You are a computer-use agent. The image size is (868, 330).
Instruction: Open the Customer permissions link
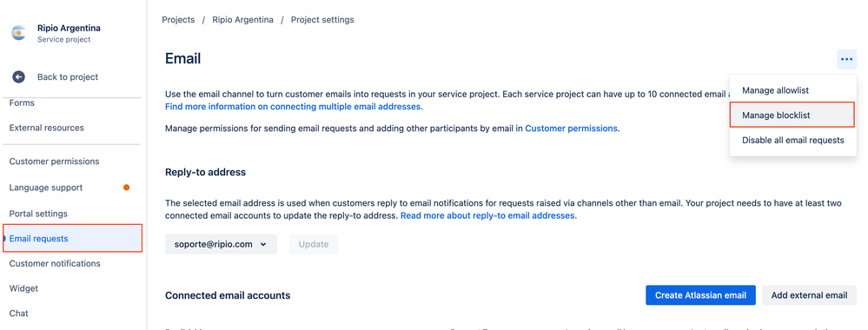[571, 129]
